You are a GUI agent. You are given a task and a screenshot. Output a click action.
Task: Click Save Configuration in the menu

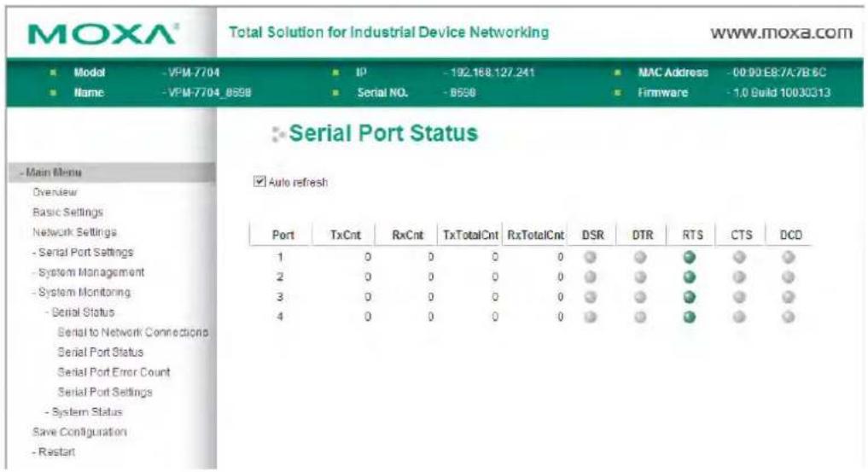[x=79, y=432]
